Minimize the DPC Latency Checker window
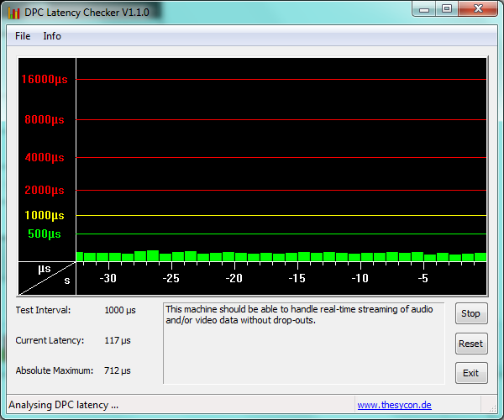The height and width of the screenshot is (420, 504). pos(424,9)
